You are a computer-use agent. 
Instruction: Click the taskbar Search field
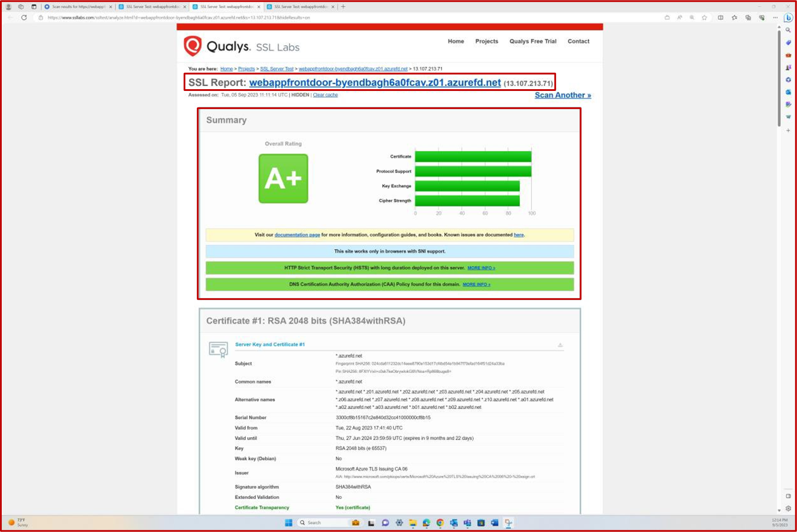(x=325, y=522)
